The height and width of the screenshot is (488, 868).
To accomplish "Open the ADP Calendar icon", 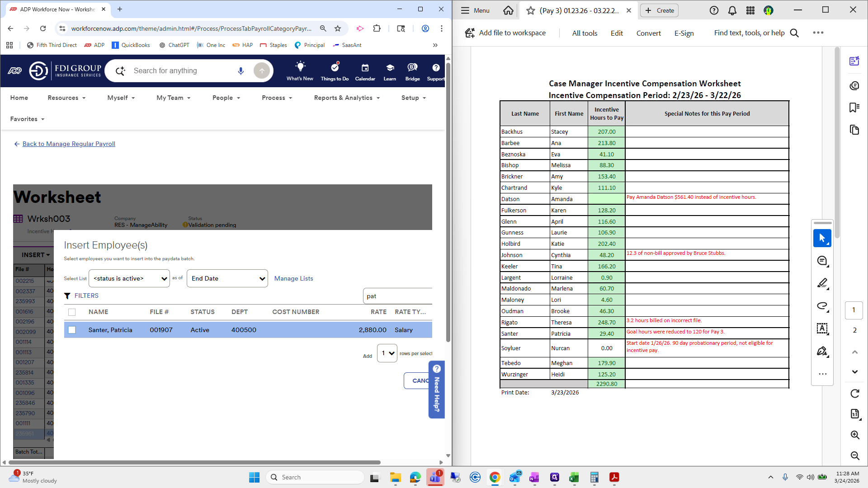I will [365, 71].
